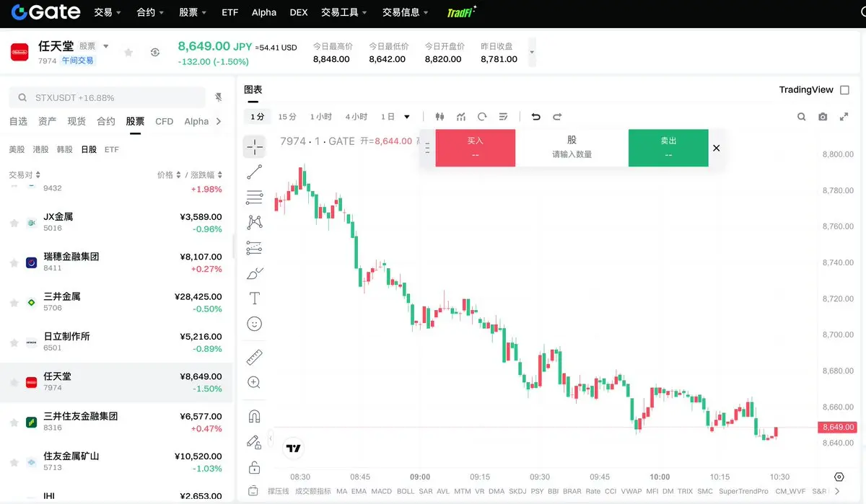866x504 pixels.
Task: Toggle stay in drawing mode
Action: point(254,441)
